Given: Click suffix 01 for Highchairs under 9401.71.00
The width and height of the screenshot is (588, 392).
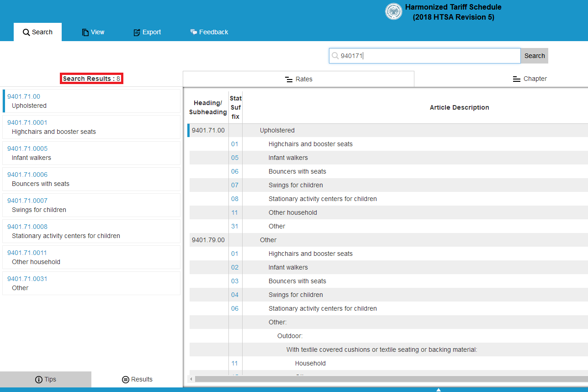Looking at the screenshot, I should (x=235, y=144).
